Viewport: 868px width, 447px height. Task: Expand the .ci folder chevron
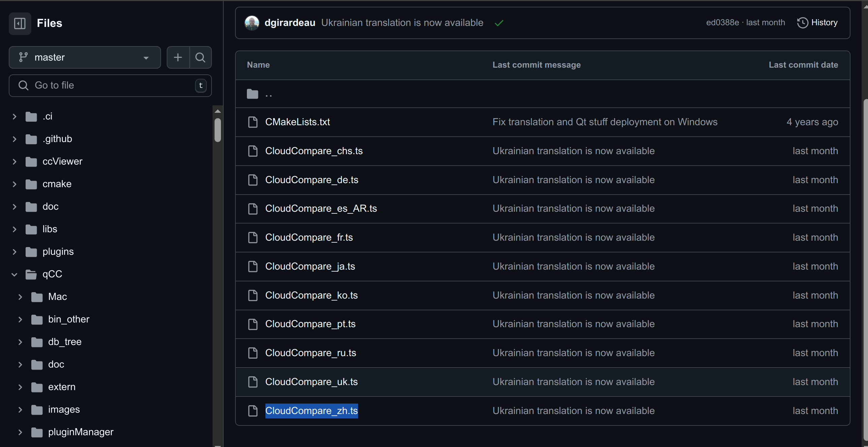tap(14, 116)
